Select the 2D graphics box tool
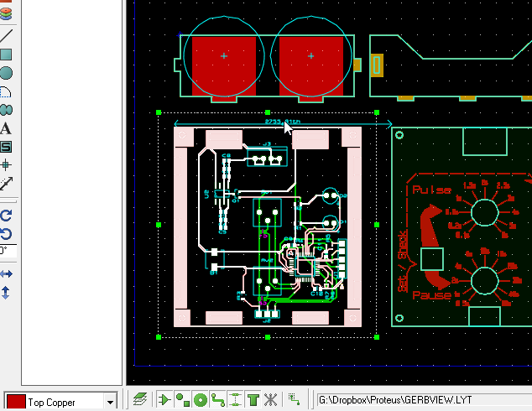The width and height of the screenshot is (532, 411). coord(5,55)
